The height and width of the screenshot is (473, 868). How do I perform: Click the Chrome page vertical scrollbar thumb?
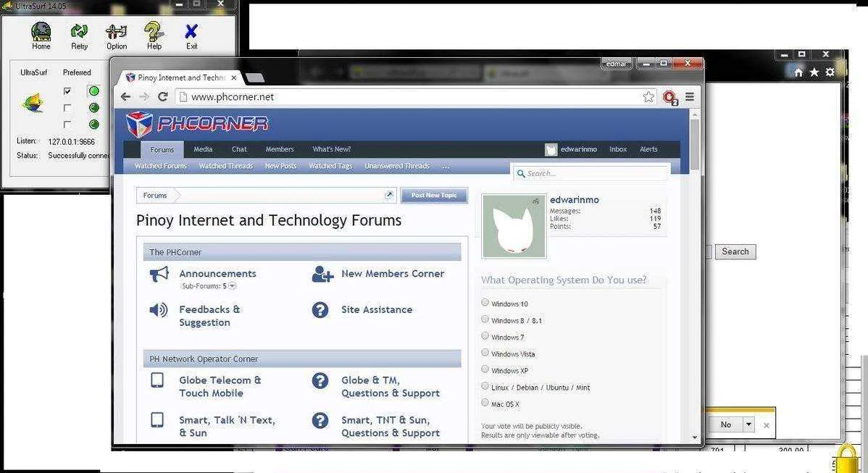[x=695, y=144]
